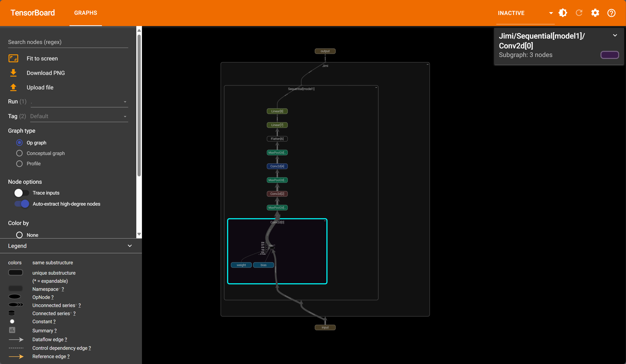The height and width of the screenshot is (364, 626).
Task: Click the purple Conv2d[0] color swatch
Action: click(609, 55)
